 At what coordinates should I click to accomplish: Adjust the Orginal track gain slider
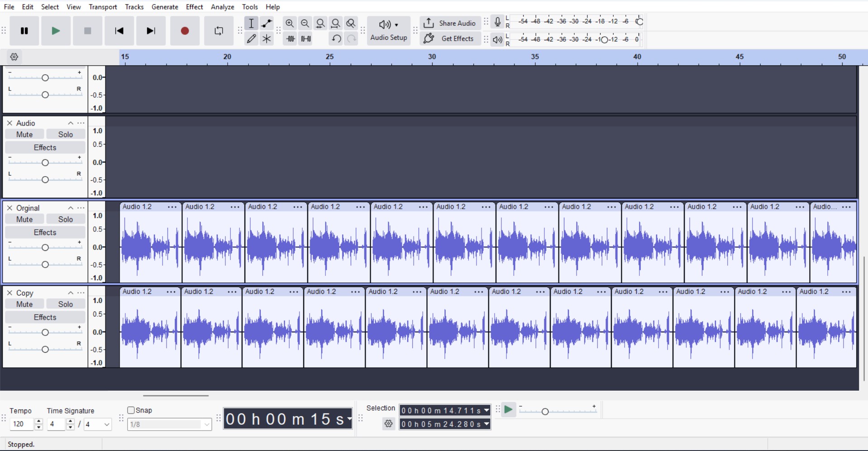tap(45, 247)
